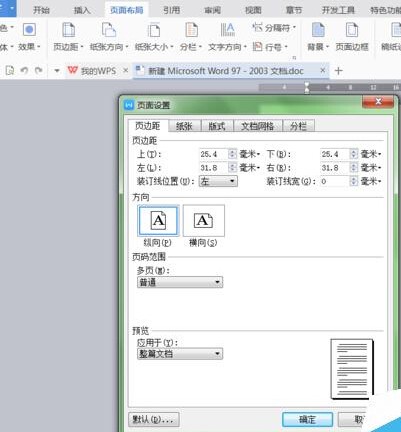Image resolution: width=401 pixels, height=432 pixels.
Task: Click the 上 top margin input field
Action: 214,154
